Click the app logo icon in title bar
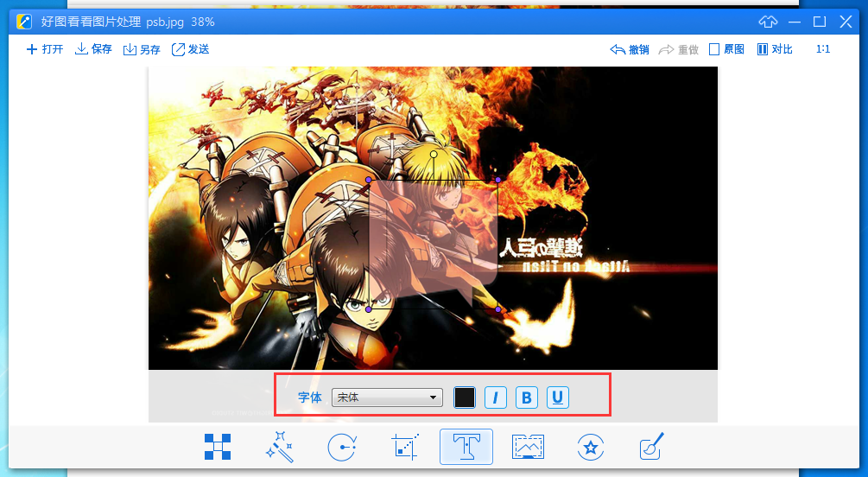868x477 pixels. click(24, 22)
